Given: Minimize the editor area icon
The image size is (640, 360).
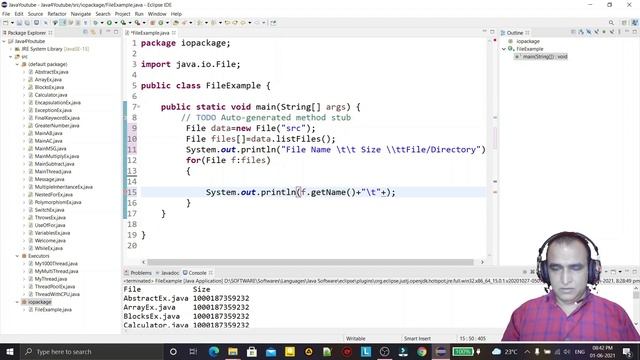Looking at the screenshot, I should point(484,32).
